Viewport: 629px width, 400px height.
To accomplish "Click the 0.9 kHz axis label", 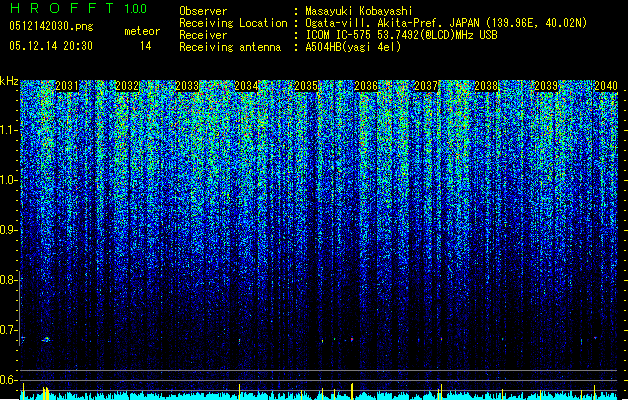I will point(9,230).
